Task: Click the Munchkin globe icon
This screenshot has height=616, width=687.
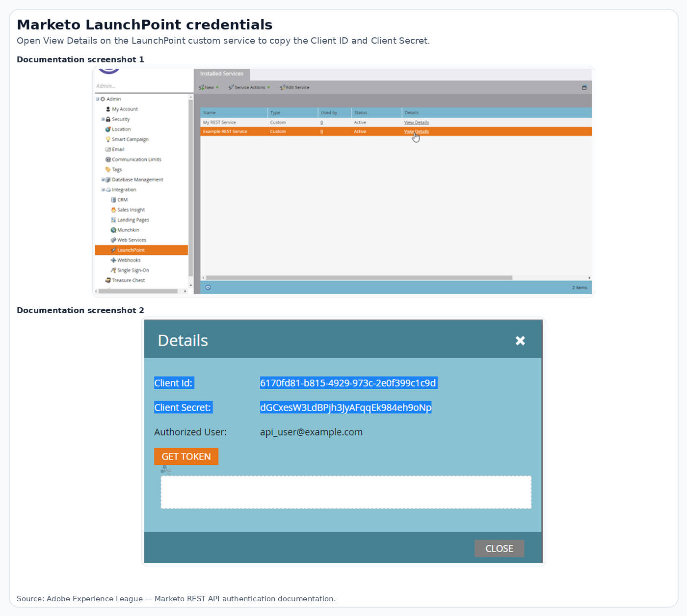Action: [113, 230]
